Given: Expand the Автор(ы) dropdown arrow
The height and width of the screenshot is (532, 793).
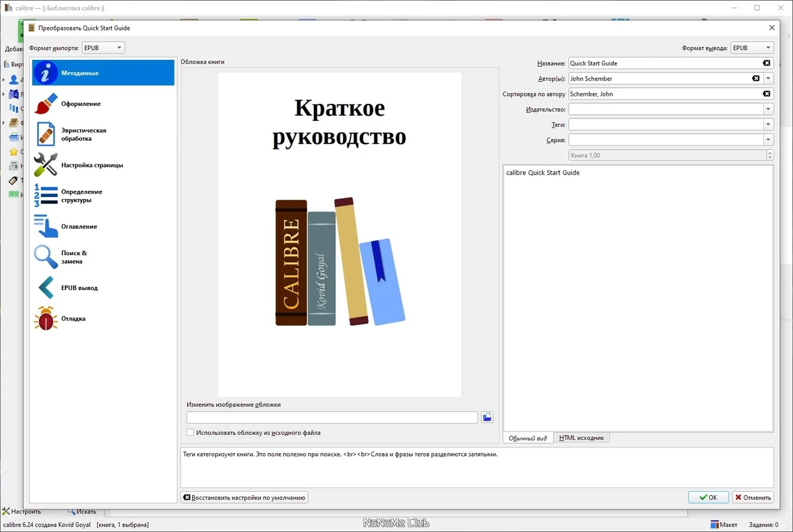Looking at the screenshot, I should 769,78.
